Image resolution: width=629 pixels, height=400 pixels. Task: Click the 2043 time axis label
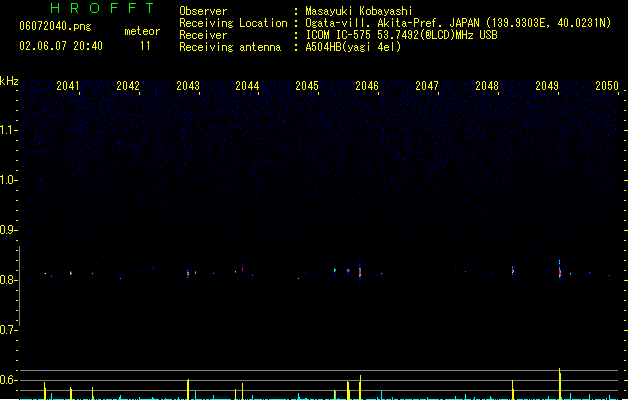click(x=188, y=86)
